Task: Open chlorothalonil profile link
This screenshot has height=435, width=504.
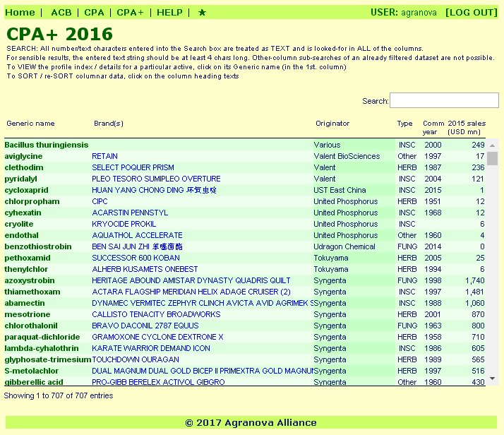Action: pyautogui.click(x=31, y=326)
